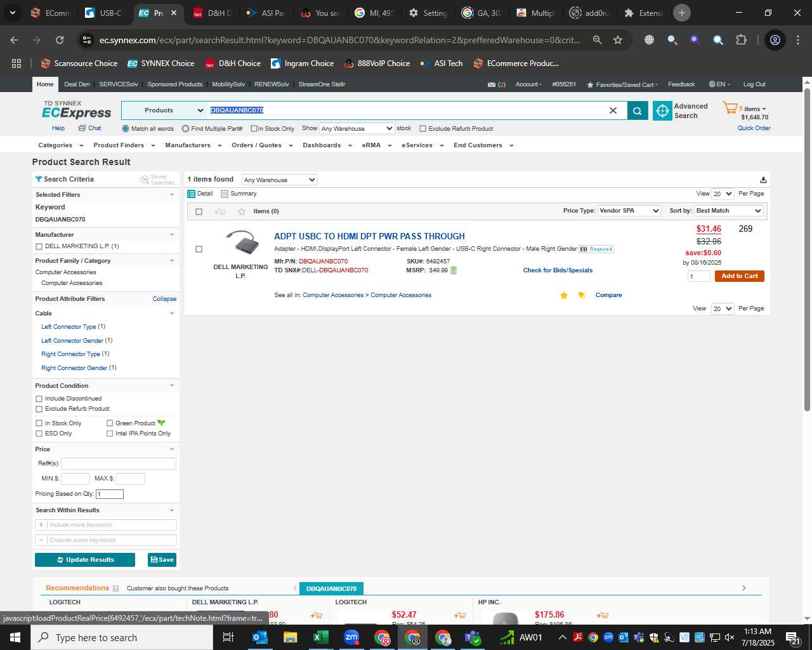Check Intel IPA Points Only option

(x=110, y=434)
